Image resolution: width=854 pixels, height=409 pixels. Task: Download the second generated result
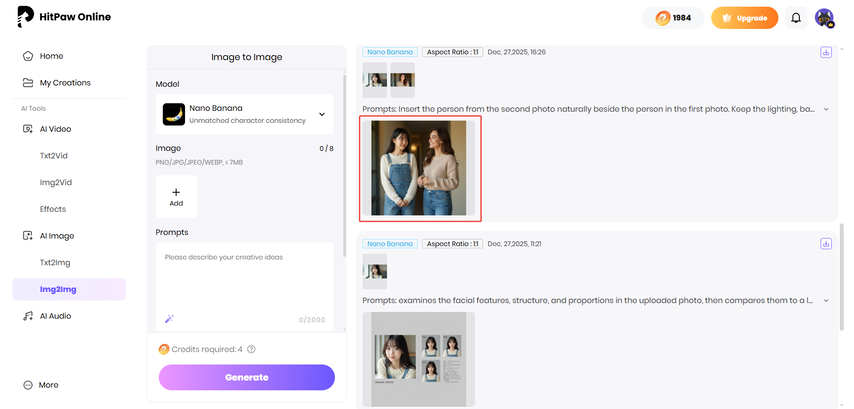tap(826, 243)
